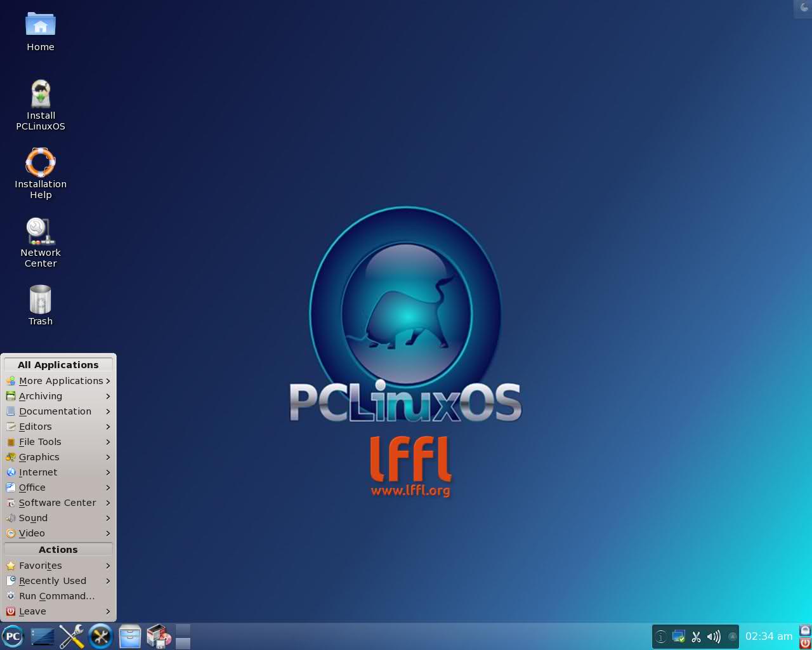Launch the wrench and screwdriver configuration tool
The width and height of the screenshot is (812, 650).
point(72,636)
